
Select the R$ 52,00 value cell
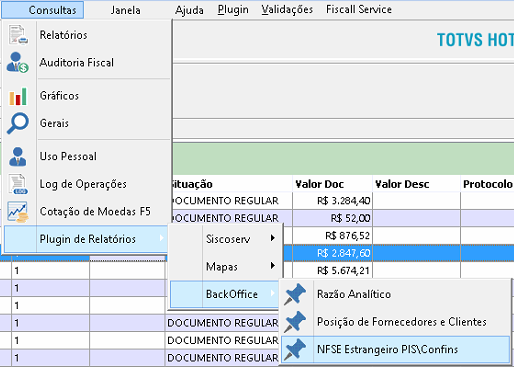click(x=332, y=218)
